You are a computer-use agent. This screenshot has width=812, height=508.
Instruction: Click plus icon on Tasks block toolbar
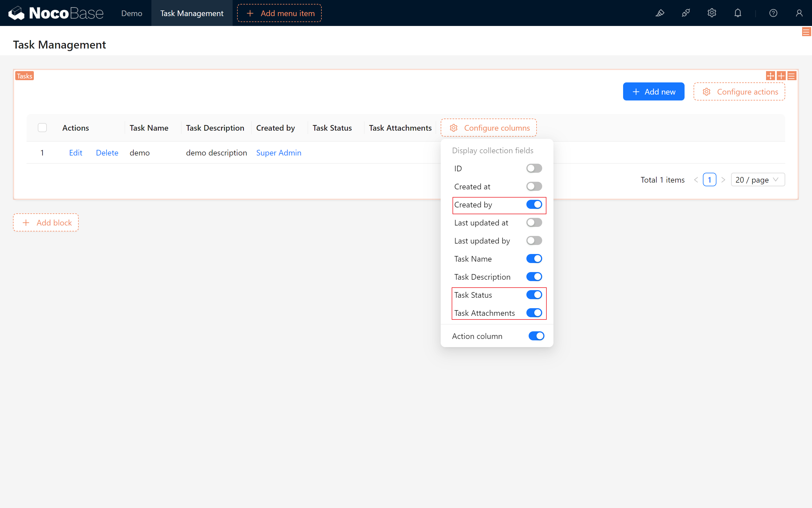781,76
